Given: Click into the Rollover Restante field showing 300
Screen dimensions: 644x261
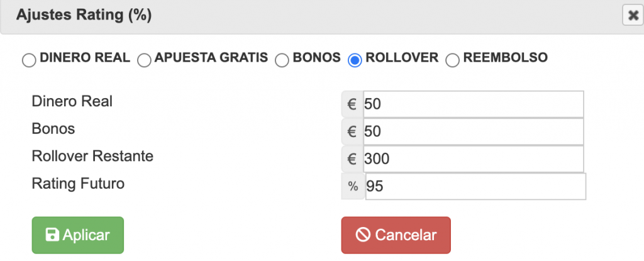Looking at the screenshot, I should [x=473, y=158].
